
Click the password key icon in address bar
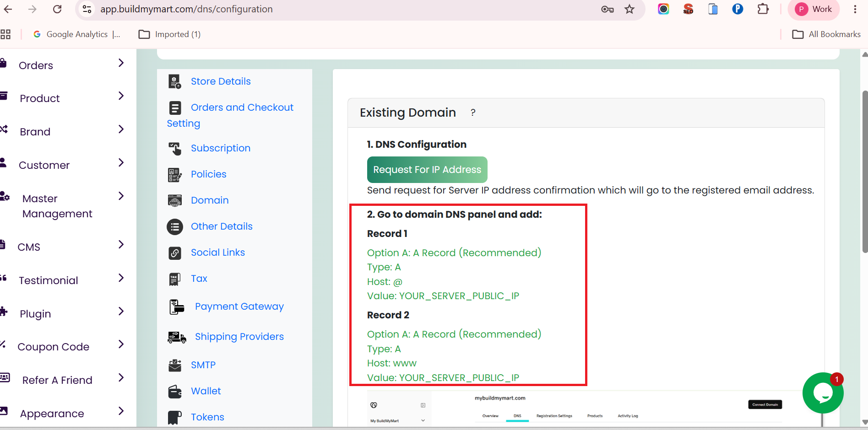pyautogui.click(x=607, y=9)
